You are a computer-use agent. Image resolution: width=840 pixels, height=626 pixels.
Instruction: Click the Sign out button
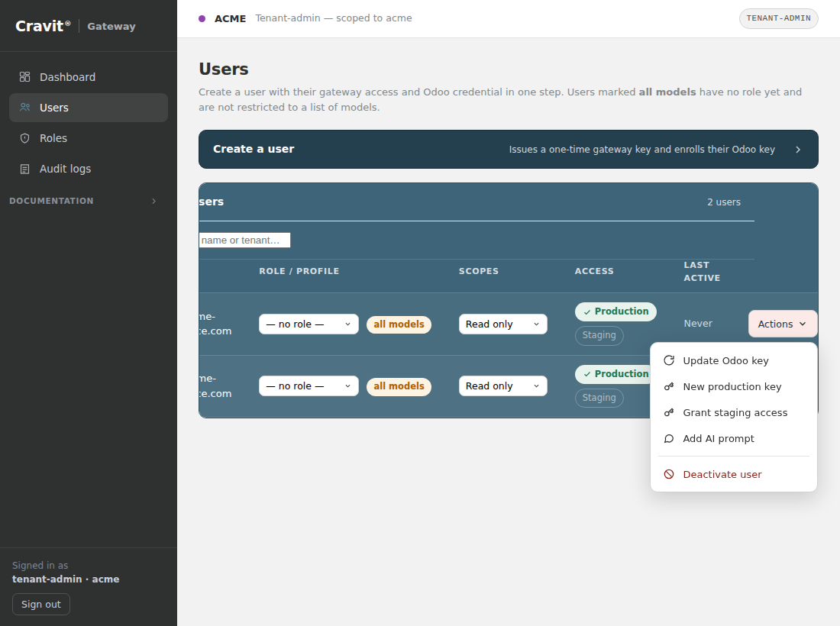tap(41, 604)
